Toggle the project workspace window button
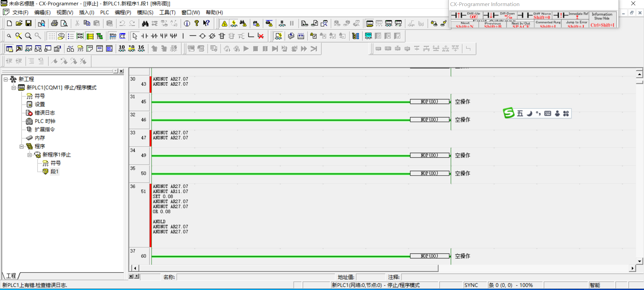The height and width of the screenshot is (290, 644). coord(9,49)
